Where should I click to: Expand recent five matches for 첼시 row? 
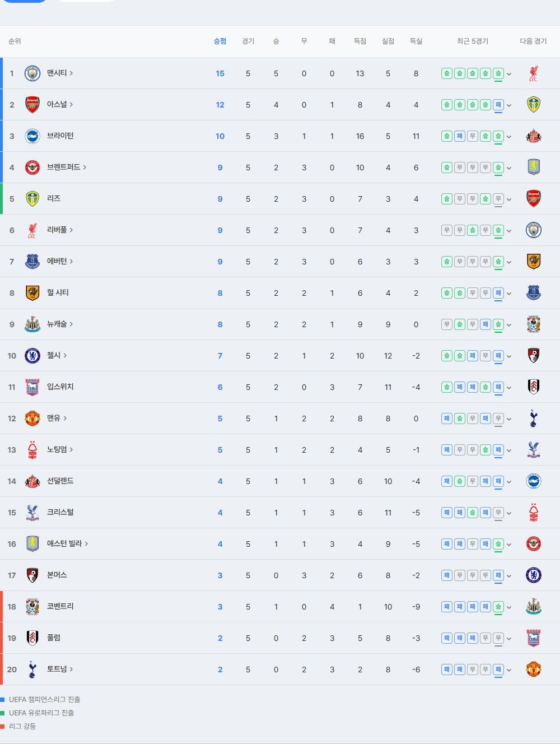[509, 356]
